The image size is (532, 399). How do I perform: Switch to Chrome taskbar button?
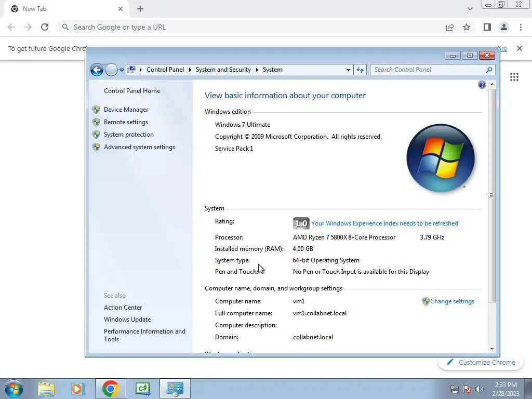click(110, 389)
